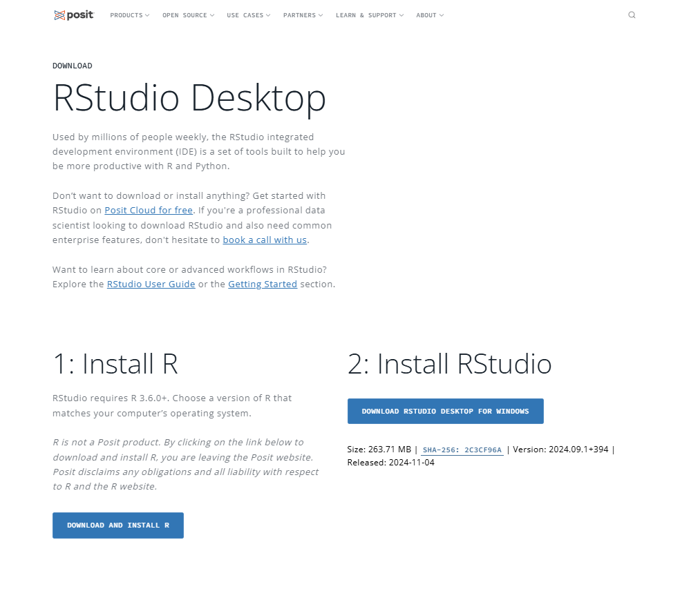This screenshot has height=589, width=700.
Task: Open the SHA-256: 2C3CF96A checksum link
Action: pyautogui.click(x=462, y=450)
